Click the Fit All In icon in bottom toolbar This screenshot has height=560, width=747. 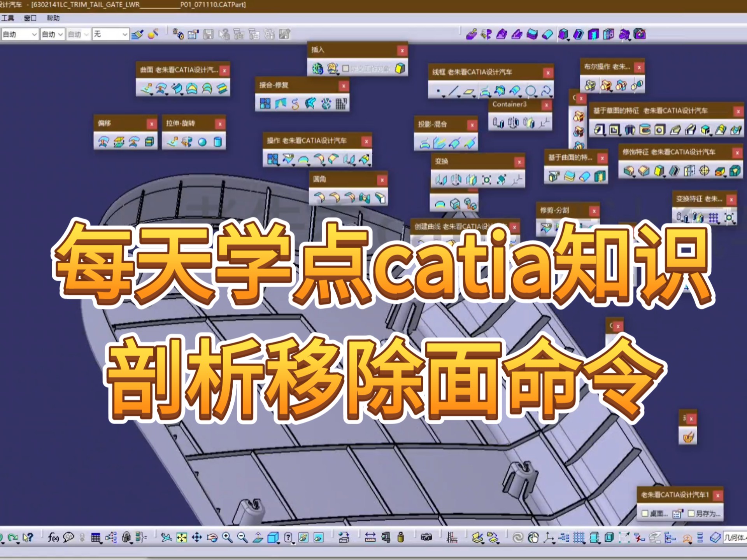pos(182,538)
